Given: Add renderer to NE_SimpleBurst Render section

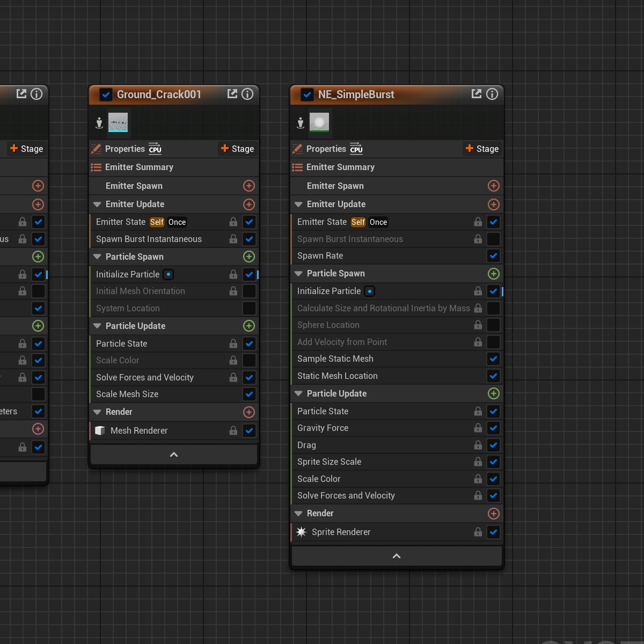Looking at the screenshot, I should click(493, 514).
